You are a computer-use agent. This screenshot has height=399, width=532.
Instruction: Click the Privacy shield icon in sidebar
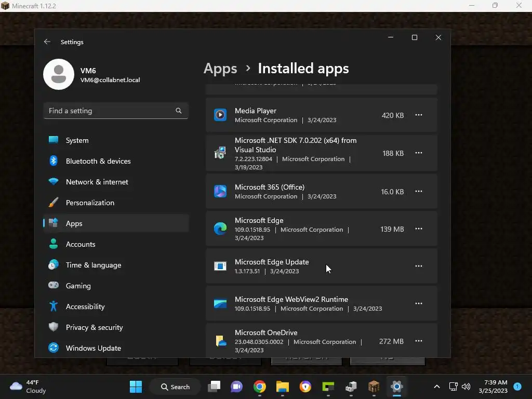point(54,327)
